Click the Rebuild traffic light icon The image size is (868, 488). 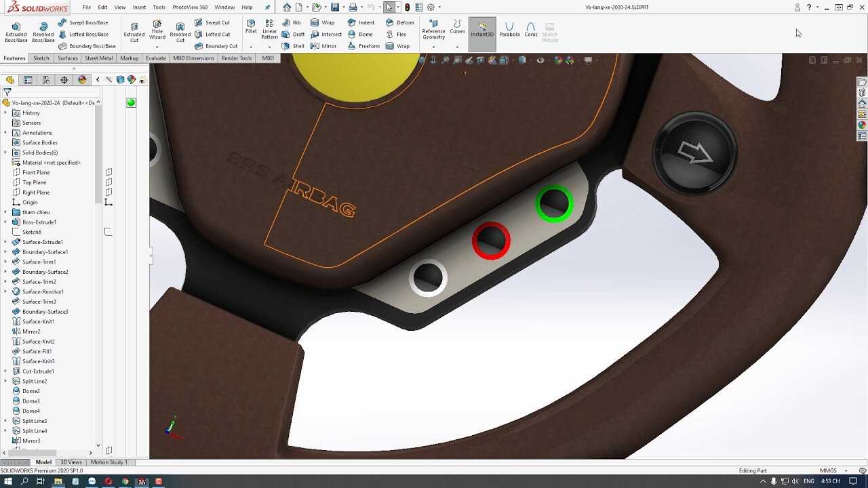pyautogui.click(x=406, y=7)
